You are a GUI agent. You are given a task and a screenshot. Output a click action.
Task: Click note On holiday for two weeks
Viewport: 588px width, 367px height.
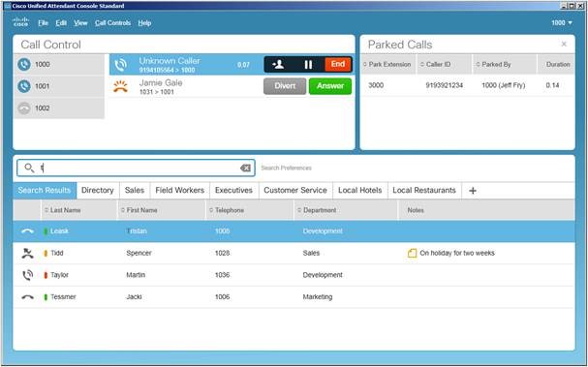tap(457, 253)
